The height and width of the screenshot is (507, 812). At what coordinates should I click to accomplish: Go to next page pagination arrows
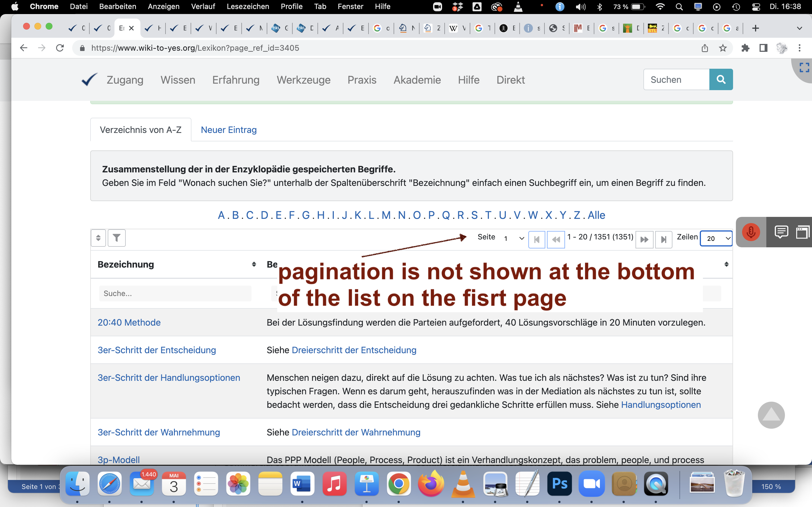(644, 239)
